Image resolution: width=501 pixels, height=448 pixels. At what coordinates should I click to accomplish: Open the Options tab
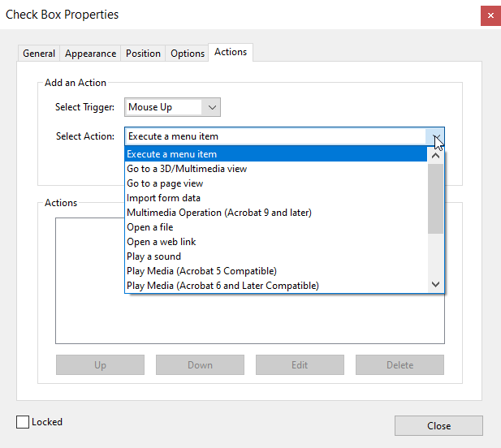coord(188,54)
